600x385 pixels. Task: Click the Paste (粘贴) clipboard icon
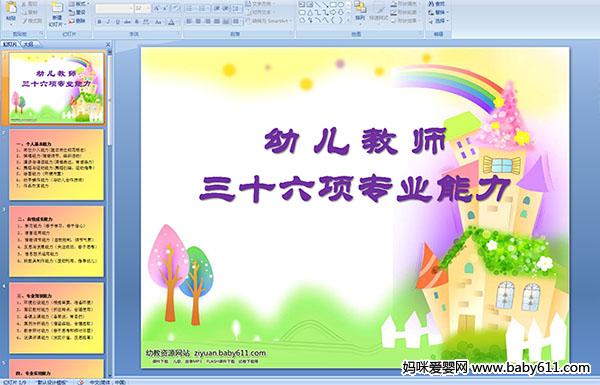[x=11, y=8]
